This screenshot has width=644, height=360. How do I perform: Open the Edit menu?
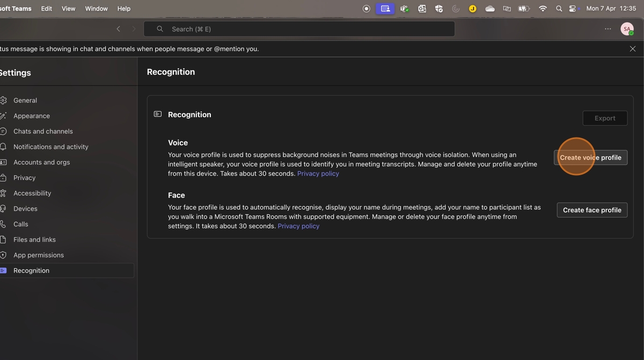click(47, 9)
